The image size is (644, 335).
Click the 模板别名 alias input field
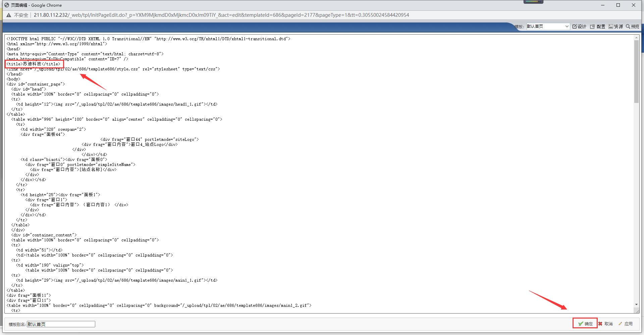click(61, 324)
